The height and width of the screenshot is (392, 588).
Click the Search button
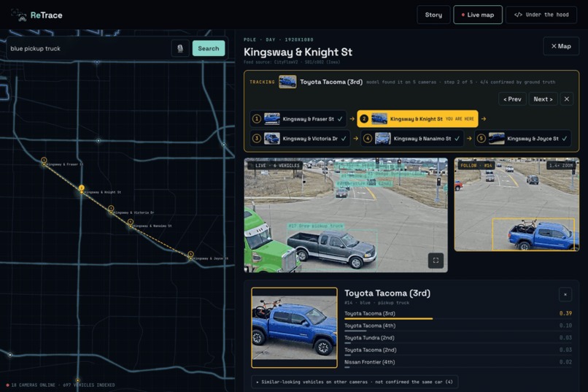pos(209,48)
